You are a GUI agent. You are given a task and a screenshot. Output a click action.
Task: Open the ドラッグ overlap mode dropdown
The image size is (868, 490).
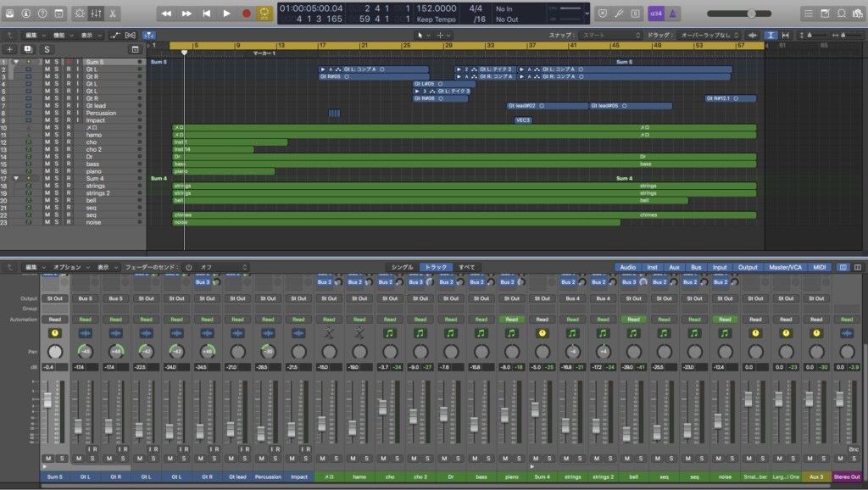(709, 35)
